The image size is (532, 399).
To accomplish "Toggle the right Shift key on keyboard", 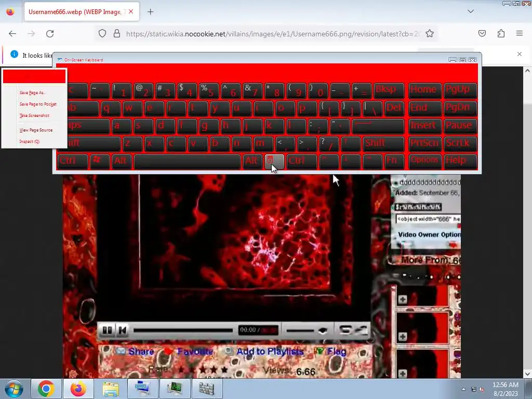I will pos(384,144).
